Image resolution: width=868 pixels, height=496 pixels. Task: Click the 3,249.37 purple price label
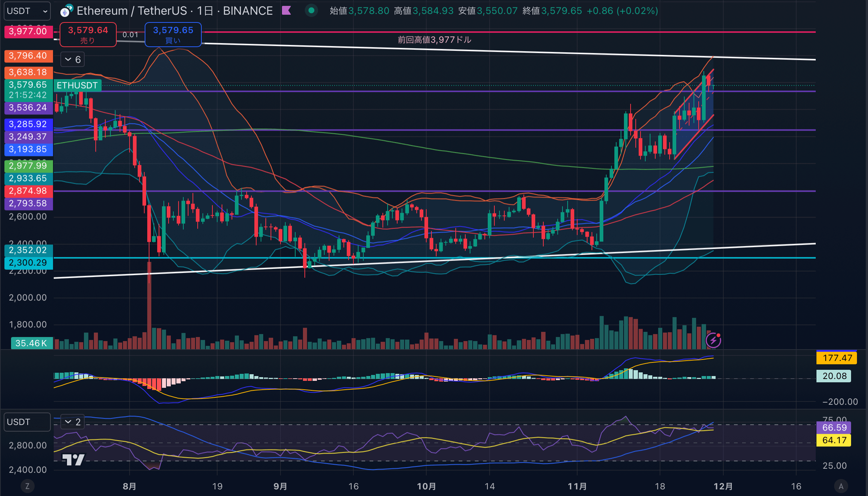point(28,137)
